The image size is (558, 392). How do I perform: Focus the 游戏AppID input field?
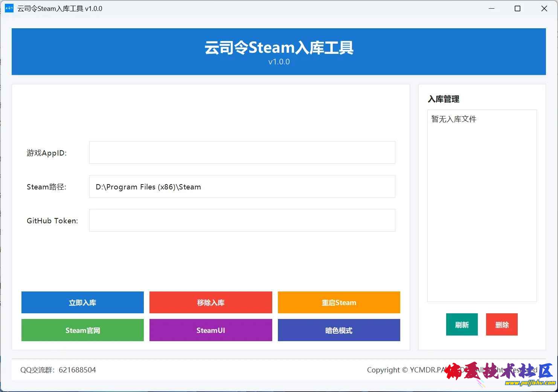[242, 153]
